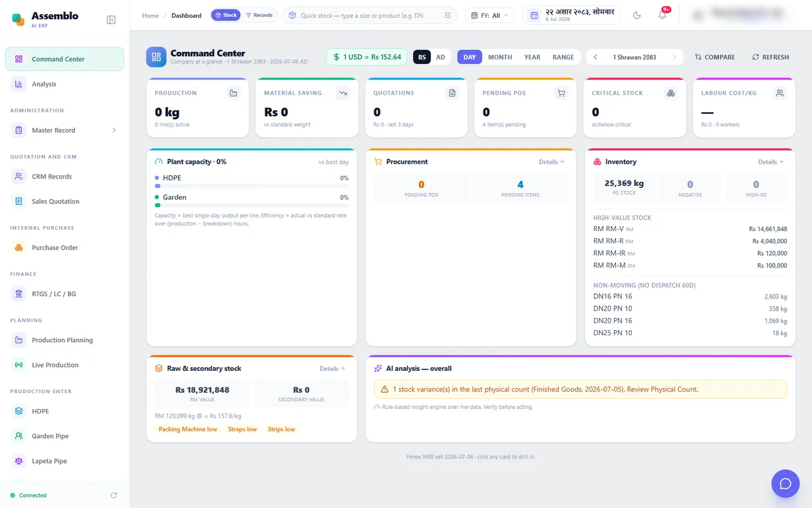Click the Garden Pipe icon
Screen dimensions: 812x508
click(19, 436)
